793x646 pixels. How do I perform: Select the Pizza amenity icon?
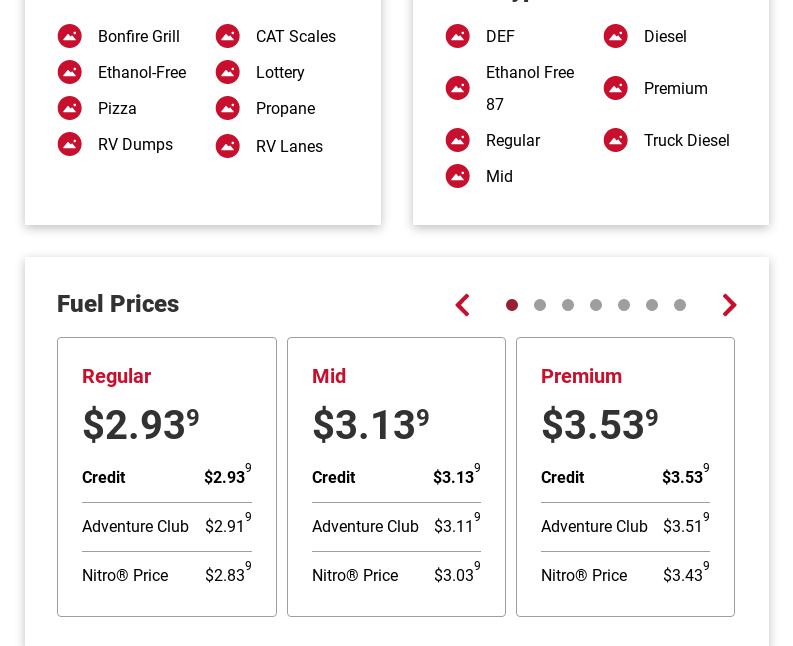[70, 108]
